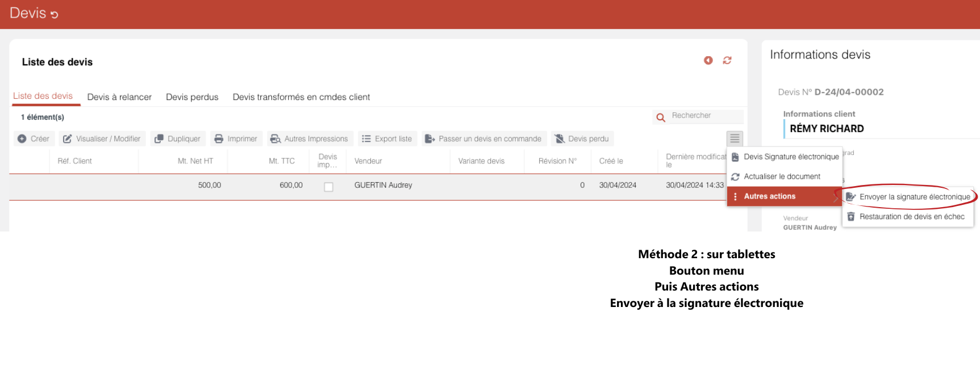The width and height of the screenshot is (980, 366).
Task: Export the list via Export liste
Action: 387,138
